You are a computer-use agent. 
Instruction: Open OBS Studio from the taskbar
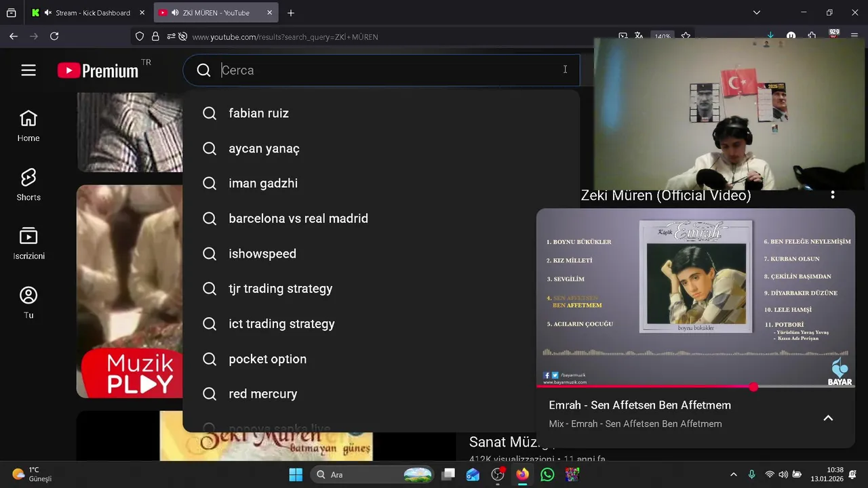(498, 474)
